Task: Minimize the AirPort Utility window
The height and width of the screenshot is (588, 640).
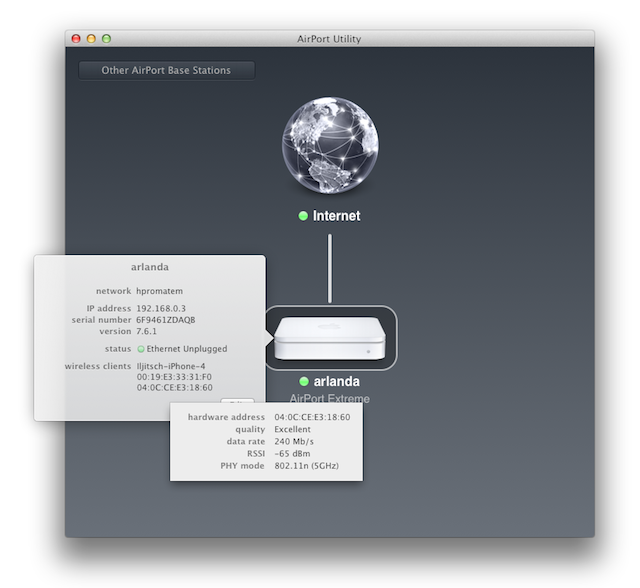Action: (x=91, y=39)
